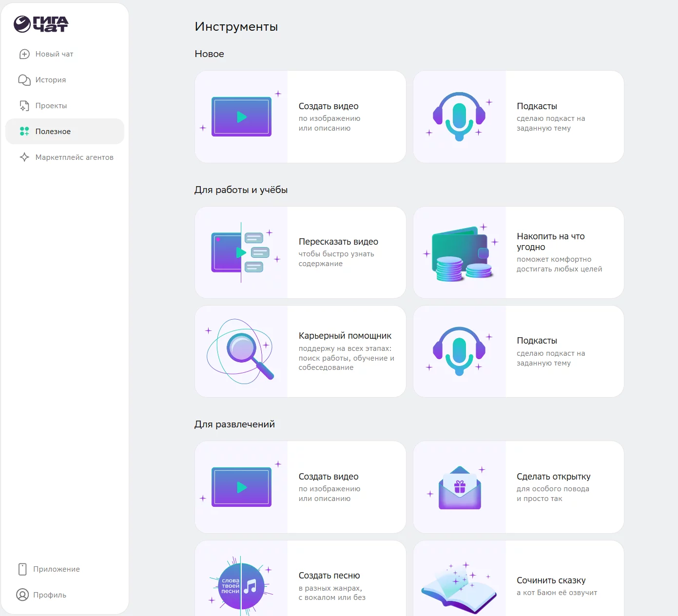Image resolution: width=678 pixels, height=616 pixels.
Task: Open Подкасты card under Для работы и учёбы
Action: coord(518,351)
